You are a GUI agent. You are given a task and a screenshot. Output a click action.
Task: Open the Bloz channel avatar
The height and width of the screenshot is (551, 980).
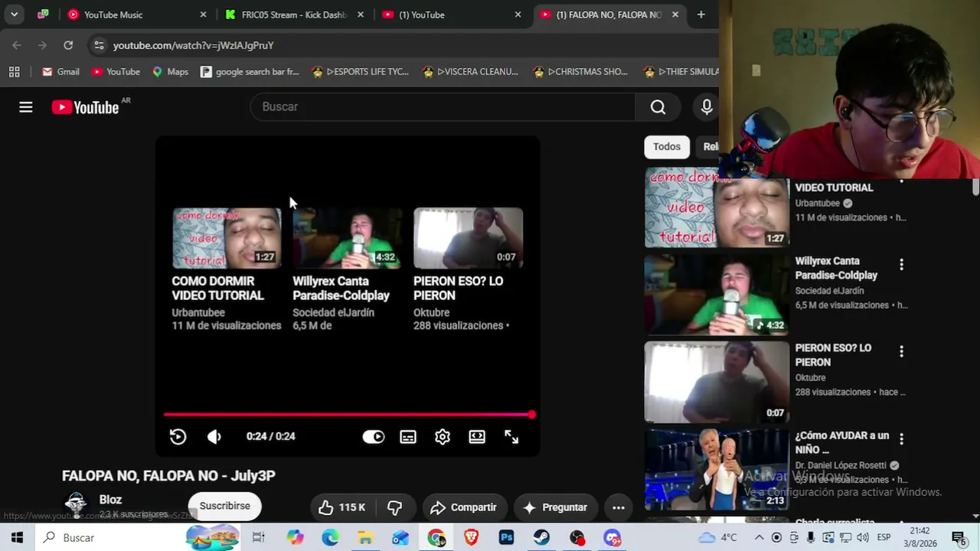[76, 505]
